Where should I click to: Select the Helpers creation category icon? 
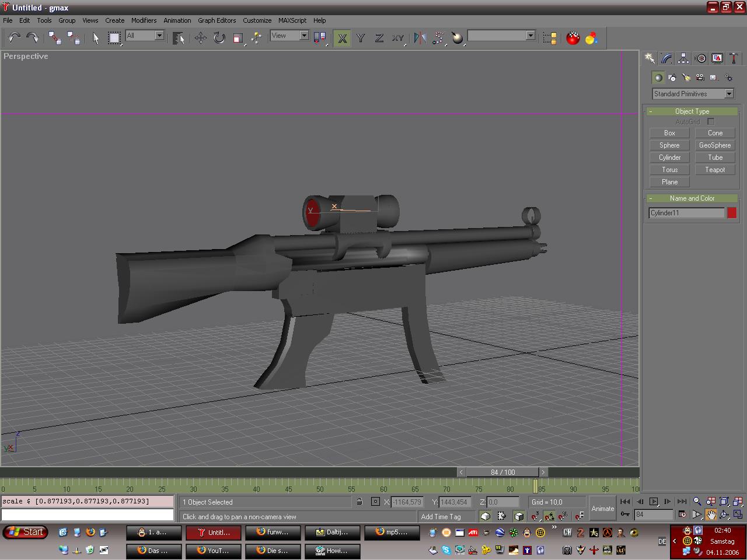pyautogui.click(x=714, y=77)
